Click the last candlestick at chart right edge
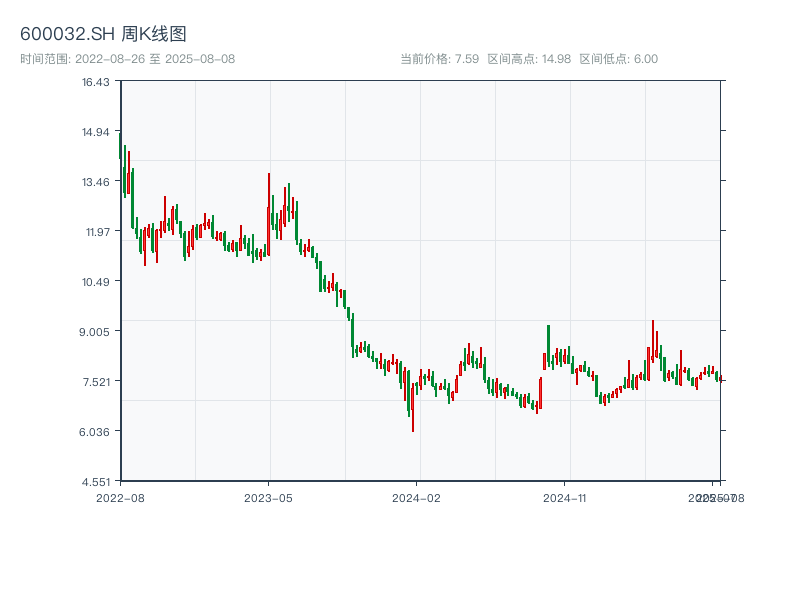Screen dimensions: 800x600 click(720, 379)
